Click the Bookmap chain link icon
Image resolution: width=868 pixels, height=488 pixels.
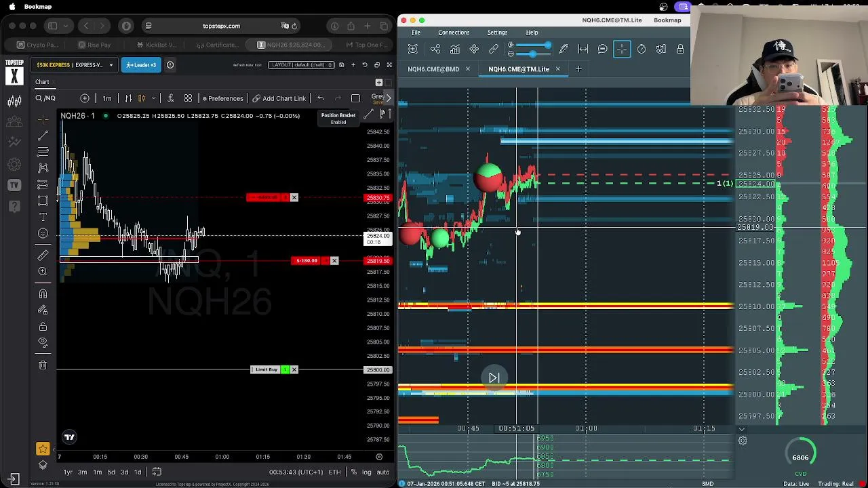[x=494, y=49]
